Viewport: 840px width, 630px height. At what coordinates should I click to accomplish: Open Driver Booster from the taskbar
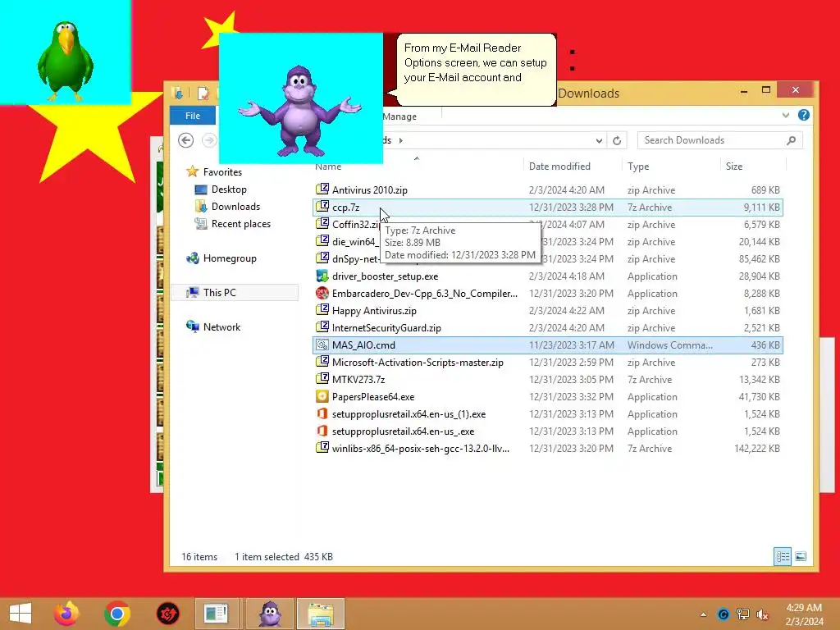(167, 614)
